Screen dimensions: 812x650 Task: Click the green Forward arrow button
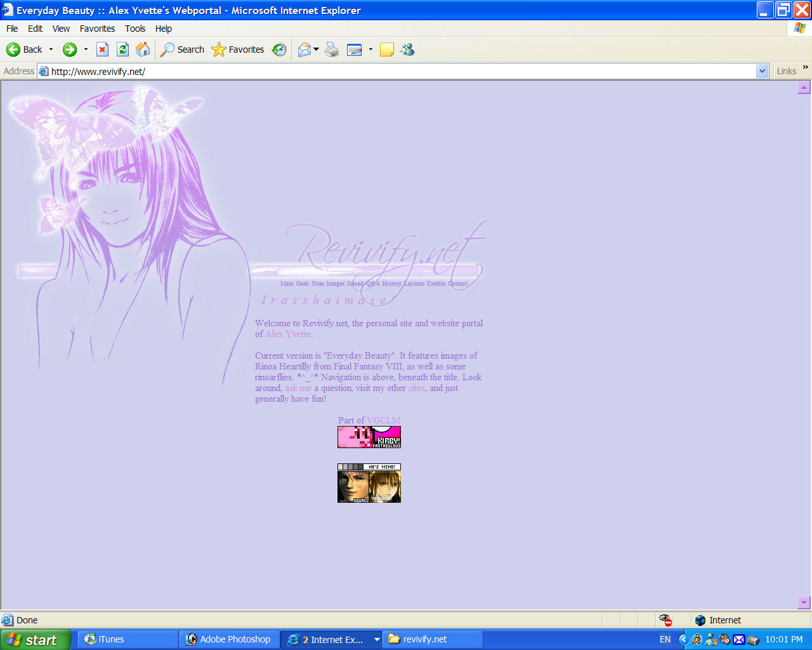[70, 50]
